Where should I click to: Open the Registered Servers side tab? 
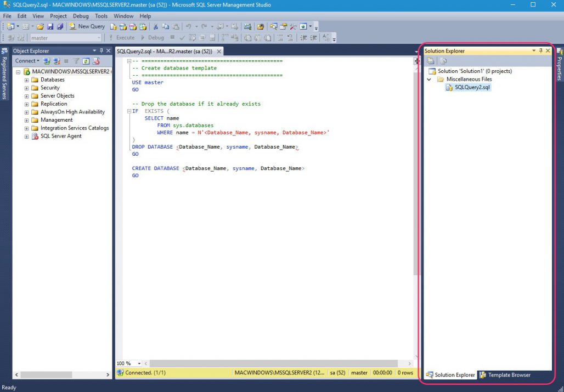coord(4,75)
